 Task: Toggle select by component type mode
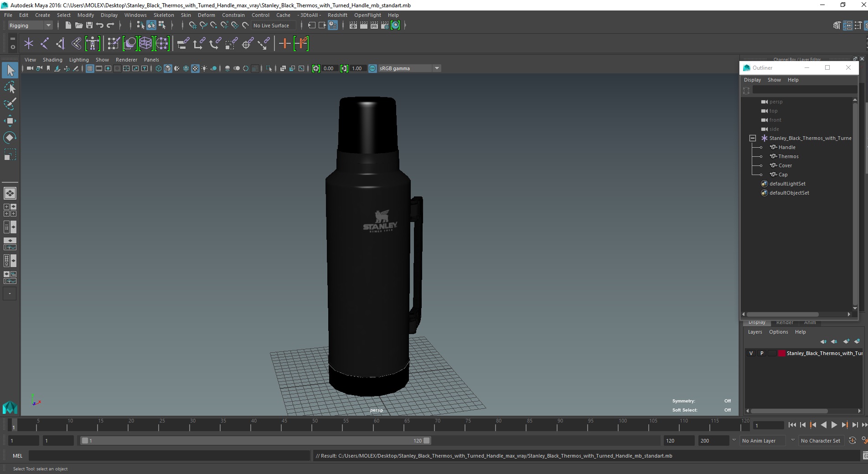point(162,26)
